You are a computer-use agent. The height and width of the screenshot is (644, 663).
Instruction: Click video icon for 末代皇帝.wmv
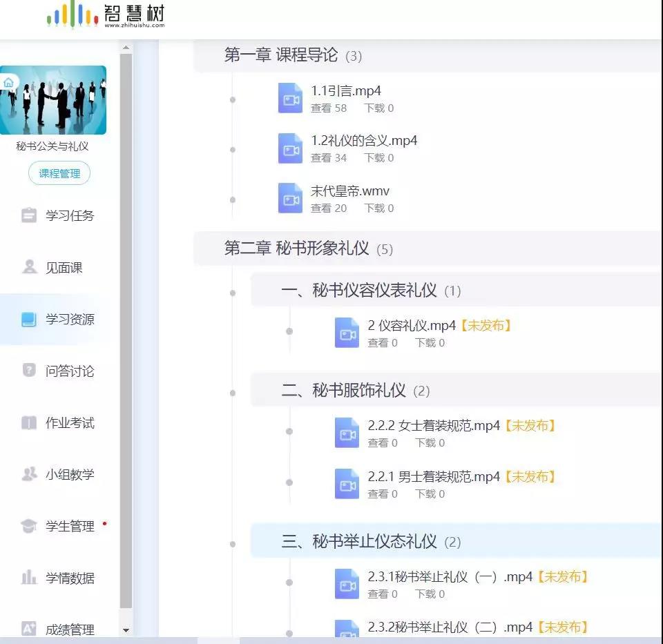(x=290, y=198)
